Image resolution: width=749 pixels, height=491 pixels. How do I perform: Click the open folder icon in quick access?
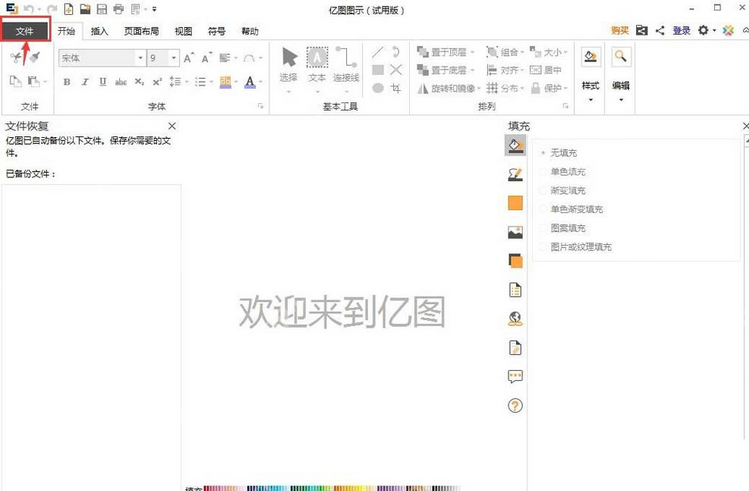pyautogui.click(x=85, y=9)
